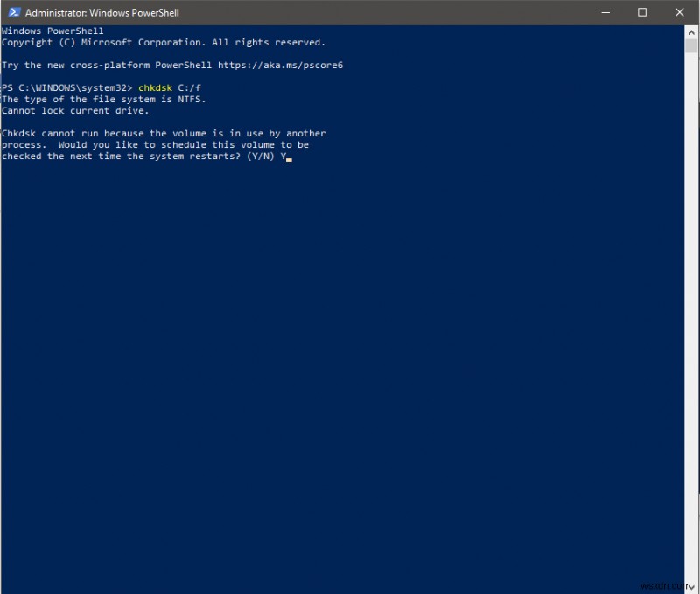Close the Administrator PowerShell window
The height and width of the screenshot is (594, 700).
click(x=680, y=13)
